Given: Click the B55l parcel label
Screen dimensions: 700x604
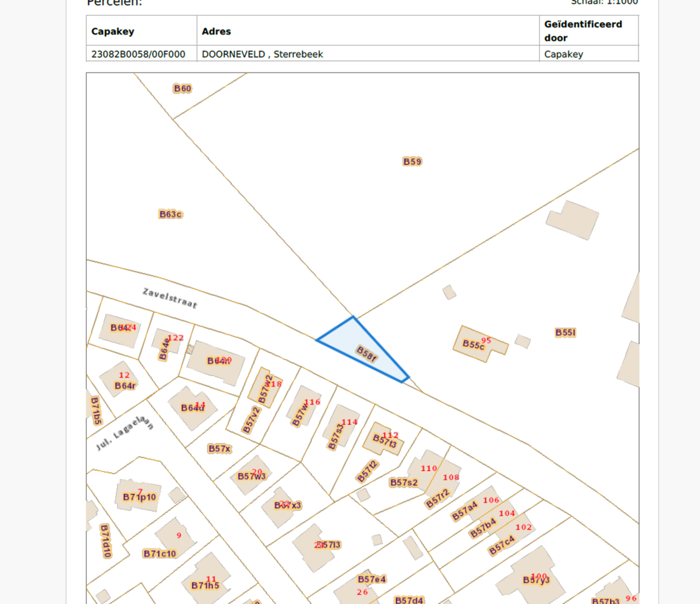Looking at the screenshot, I should [565, 333].
